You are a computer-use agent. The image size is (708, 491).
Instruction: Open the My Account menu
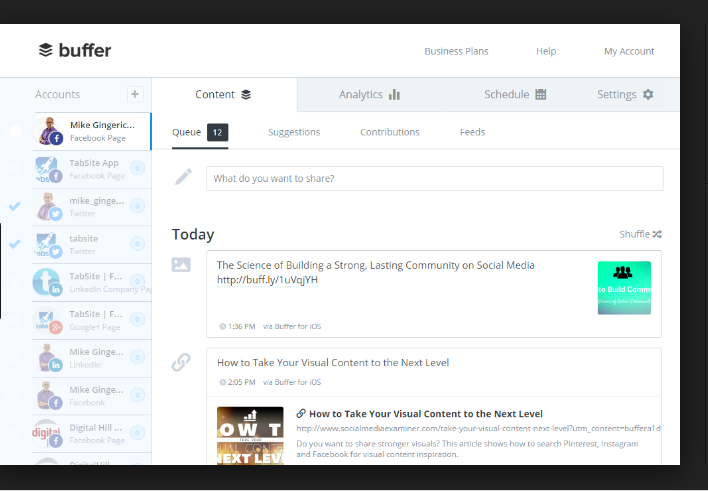point(629,51)
